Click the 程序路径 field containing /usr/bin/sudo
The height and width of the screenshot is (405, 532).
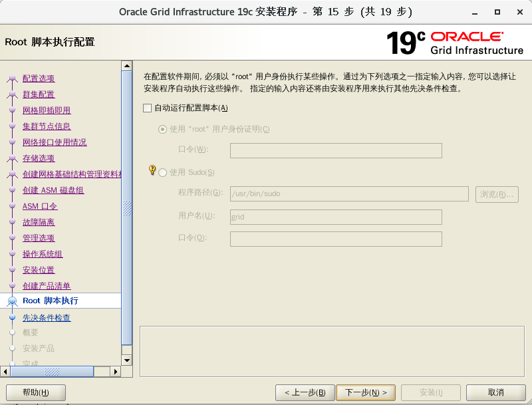coord(349,194)
